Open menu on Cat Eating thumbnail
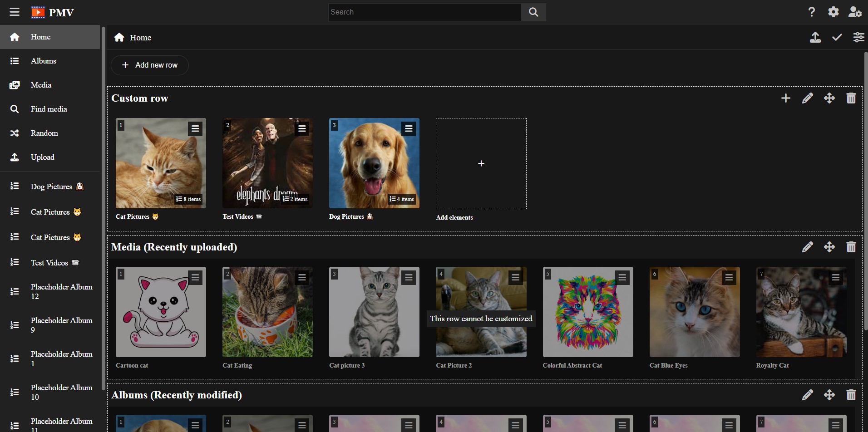 tap(302, 277)
